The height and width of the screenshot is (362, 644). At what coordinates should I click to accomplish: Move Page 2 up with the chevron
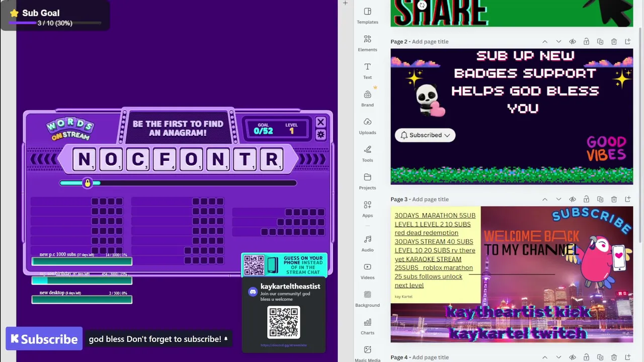pyautogui.click(x=545, y=42)
